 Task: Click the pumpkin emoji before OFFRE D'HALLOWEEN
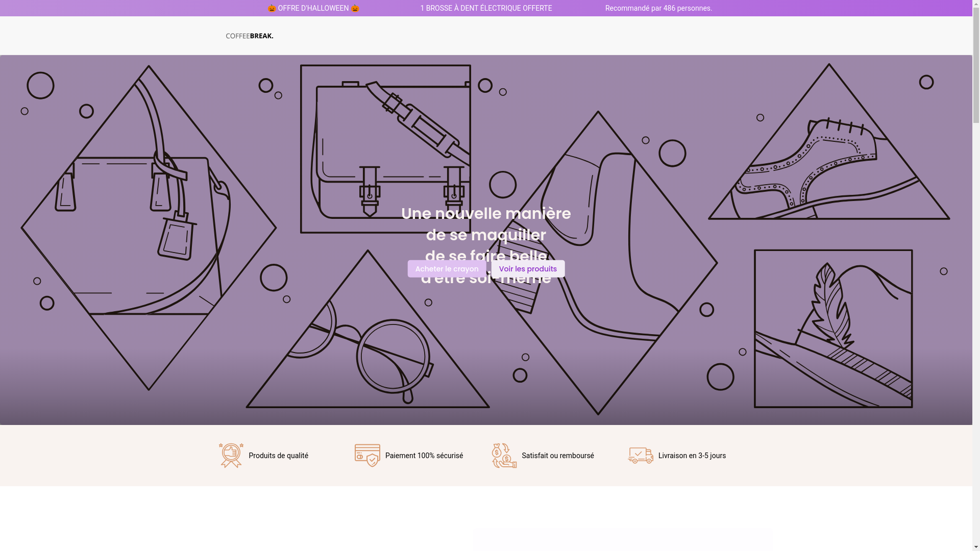pyautogui.click(x=272, y=8)
